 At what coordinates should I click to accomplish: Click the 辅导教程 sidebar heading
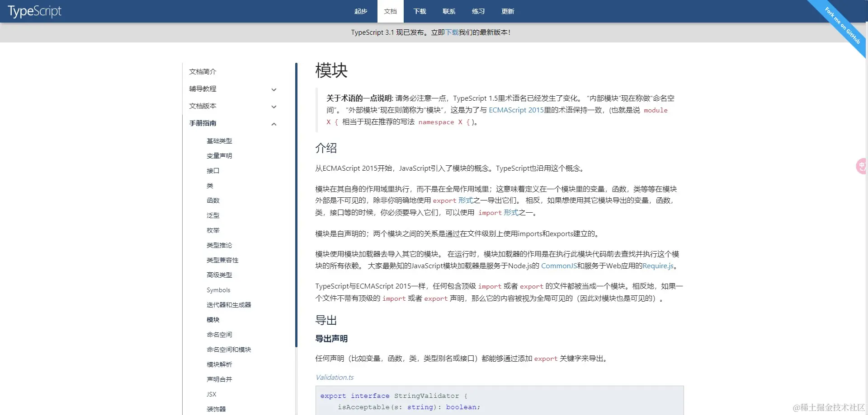tap(203, 89)
